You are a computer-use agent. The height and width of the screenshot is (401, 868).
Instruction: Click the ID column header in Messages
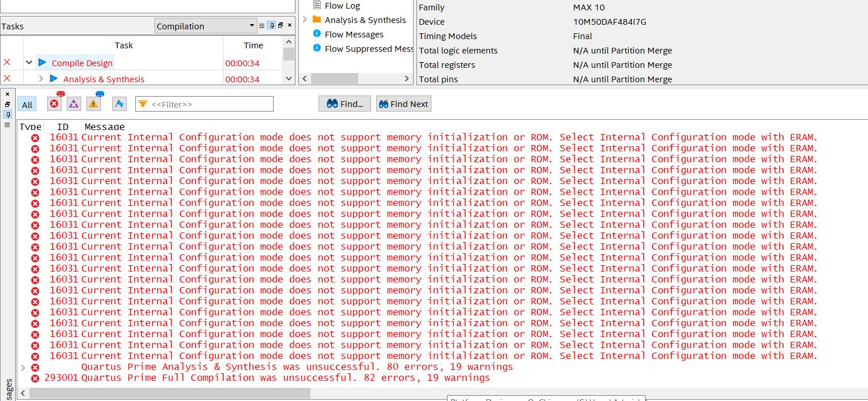63,127
